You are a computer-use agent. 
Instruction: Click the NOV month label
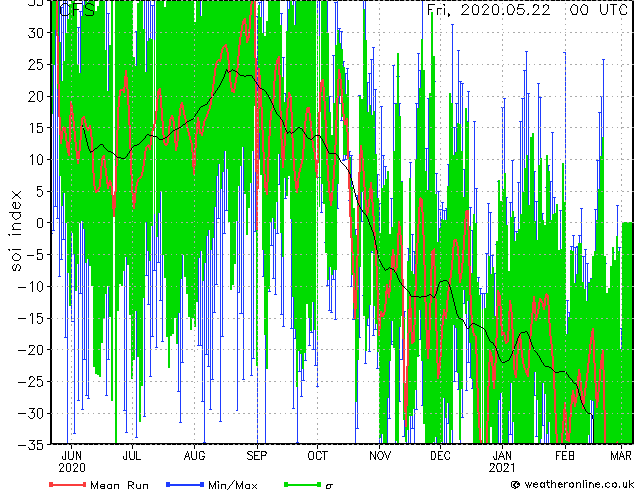coord(380,456)
